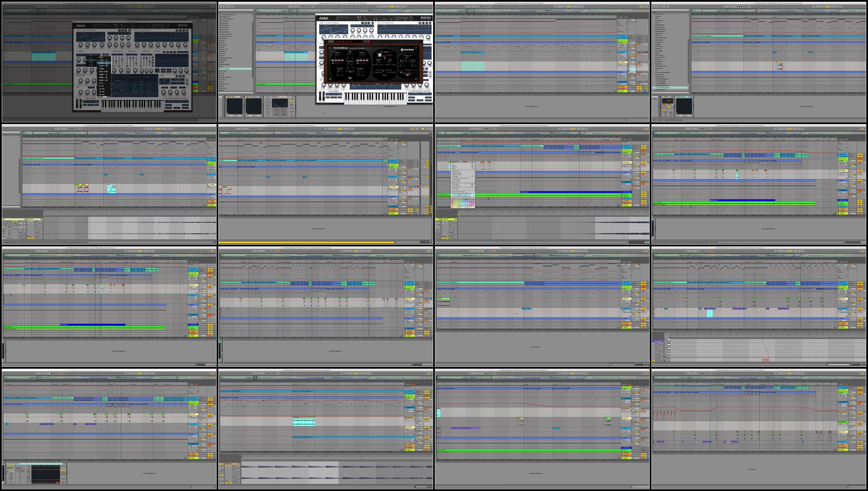Select Cut in the clip context menu
The image size is (868, 491).
pyautogui.click(x=454, y=163)
